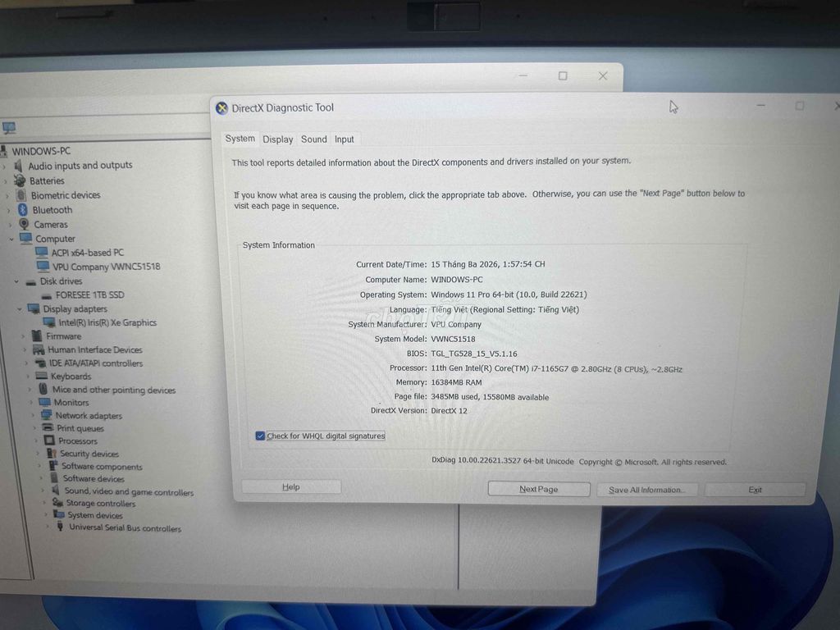
Task: Click the DirectX Diagnostic Tool title icon
Action: click(x=221, y=109)
